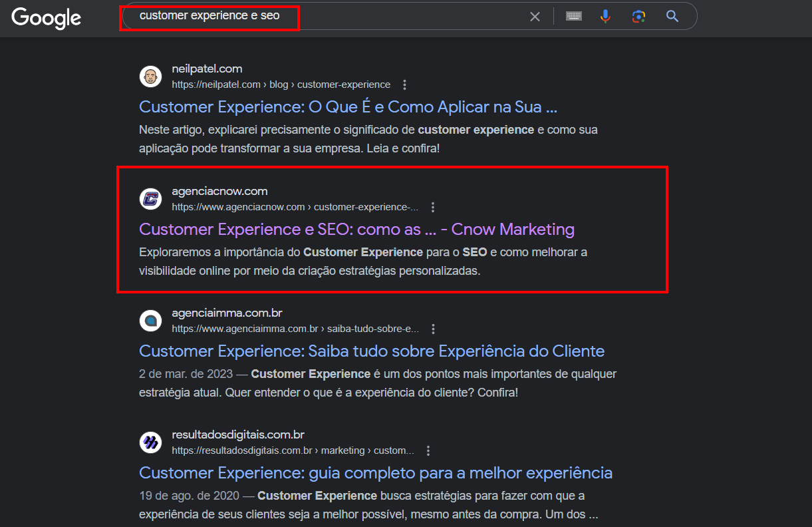This screenshot has width=812, height=527.
Task: Open Saiba tudo sobre Experiência do Cliente result
Action: point(372,351)
